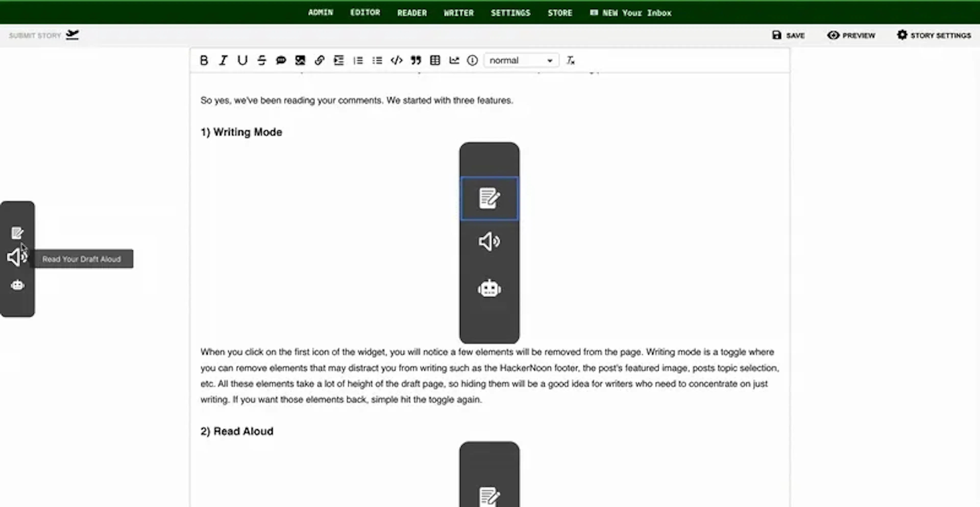Click the 'Read Your Draft Aloud' tooltip
980x507 pixels.
[x=81, y=259]
